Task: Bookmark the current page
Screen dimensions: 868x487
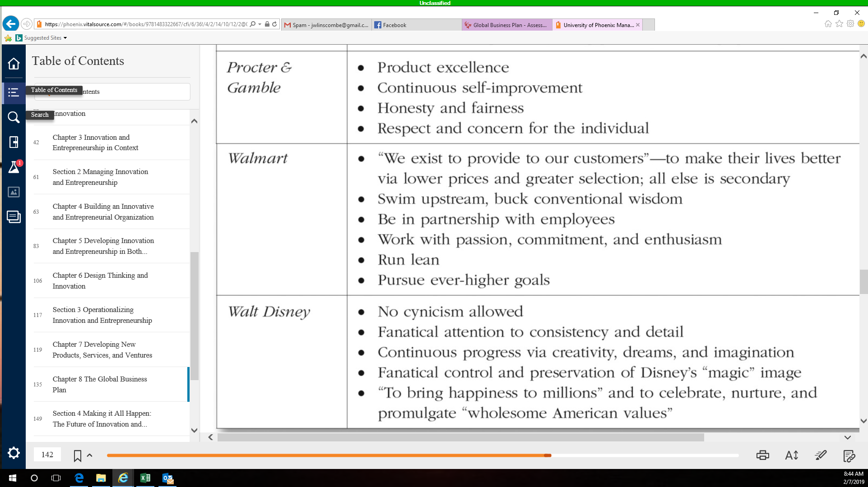Action: click(78, 456)
